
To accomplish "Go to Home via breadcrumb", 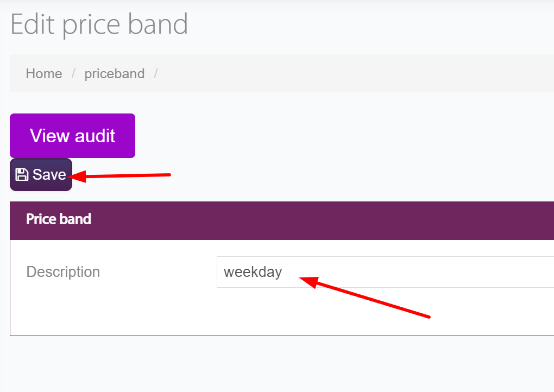I will click(x=44, y=74).
